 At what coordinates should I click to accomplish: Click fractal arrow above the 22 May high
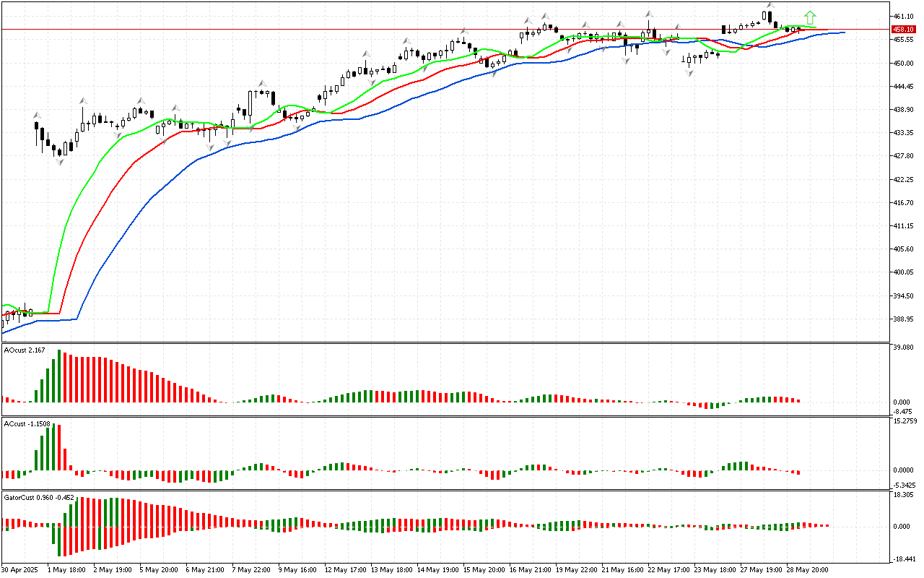pos(650,14)
